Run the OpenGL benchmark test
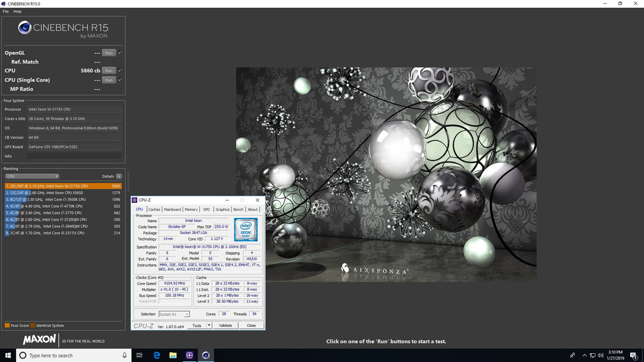Screen dimensions: 644x362 tap(109, 53)
